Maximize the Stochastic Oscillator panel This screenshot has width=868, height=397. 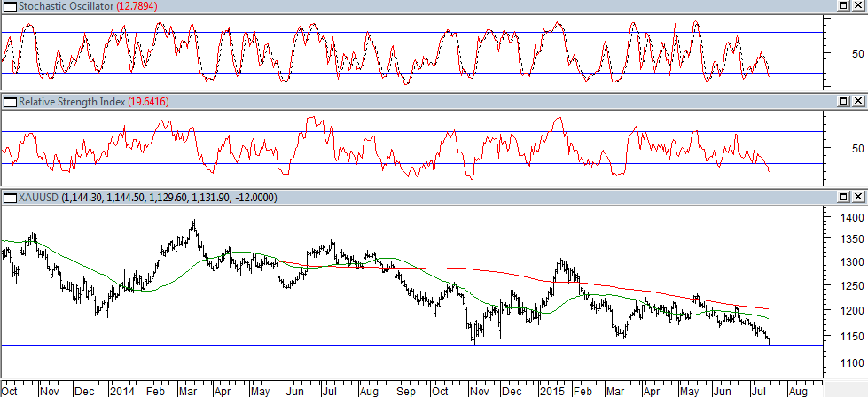coord(842,7)
